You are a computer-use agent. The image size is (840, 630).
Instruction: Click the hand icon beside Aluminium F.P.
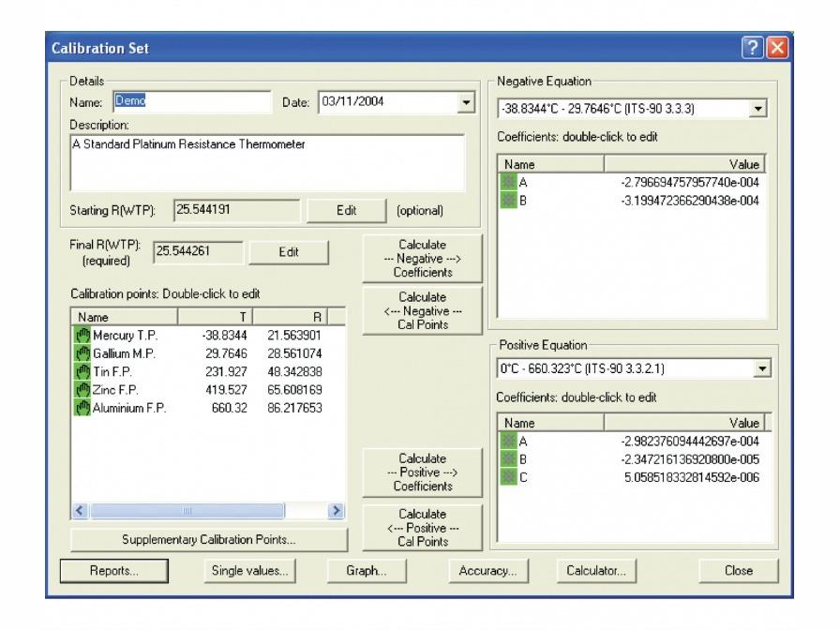(82, 408)
